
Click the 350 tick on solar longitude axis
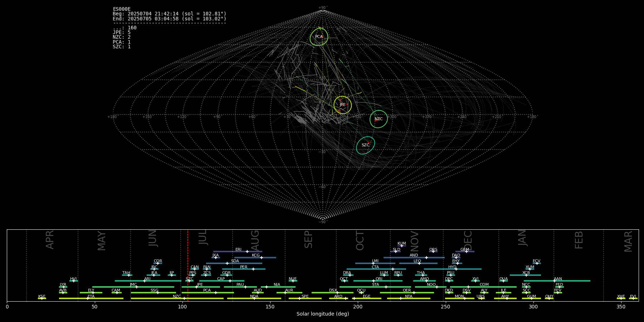click(621, 307)
